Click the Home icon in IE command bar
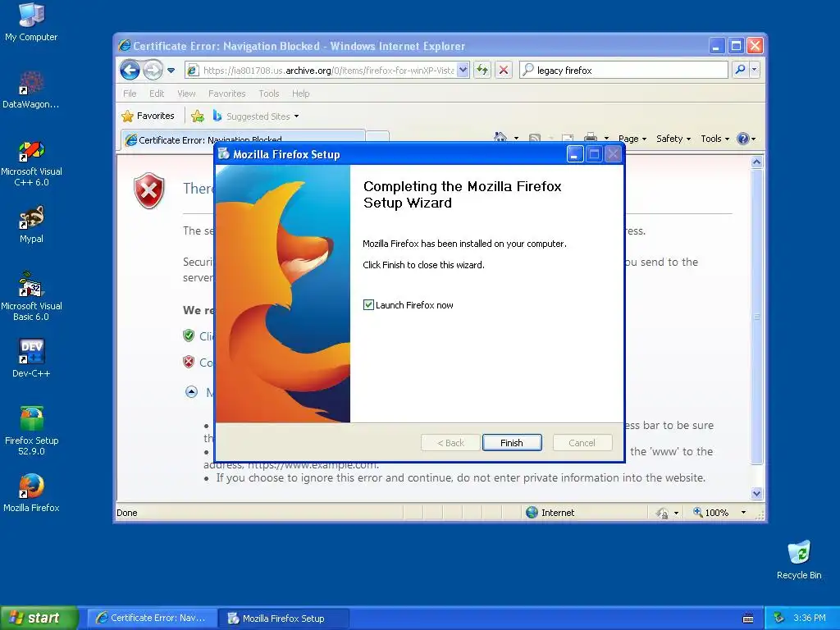The image size is (840, 630). pyautogui.click(x=500, y=138)
